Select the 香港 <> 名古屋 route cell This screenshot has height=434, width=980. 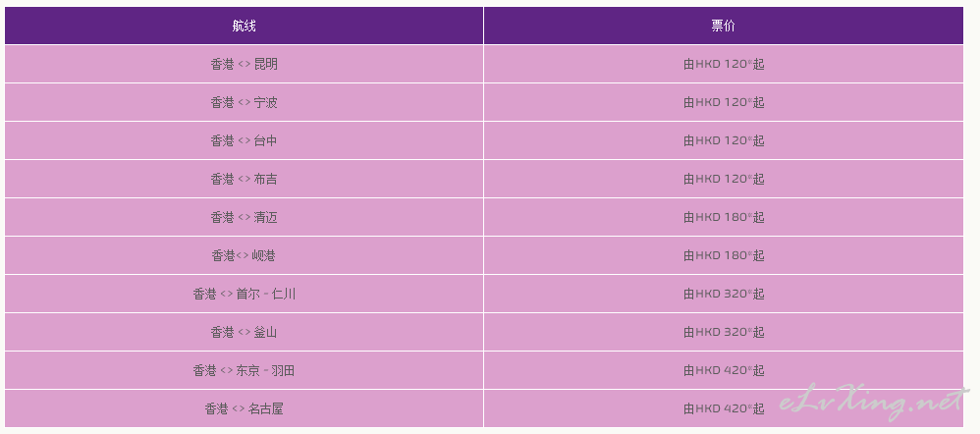click(244, 409)
